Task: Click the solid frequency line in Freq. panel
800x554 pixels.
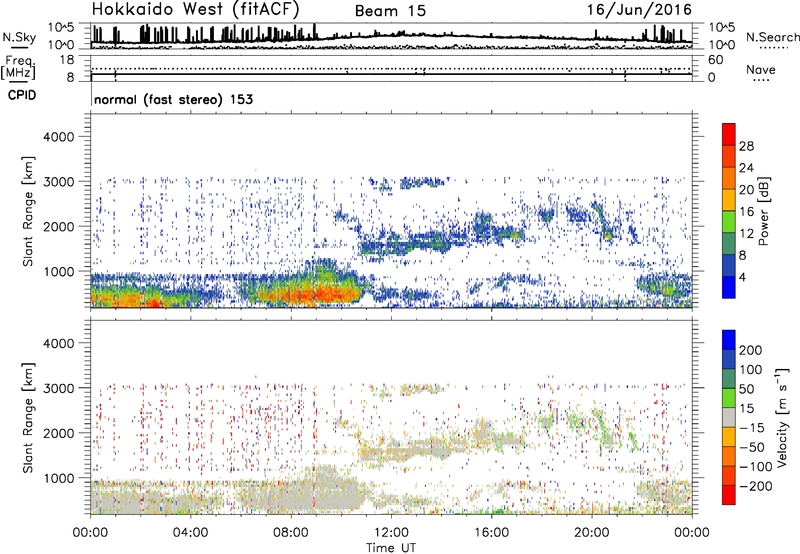Action: [392, 74]
